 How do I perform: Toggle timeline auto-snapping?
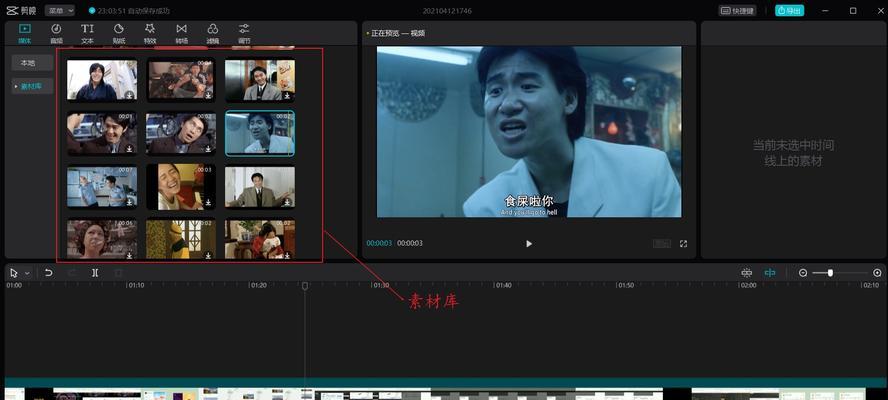tap(746, 273)
